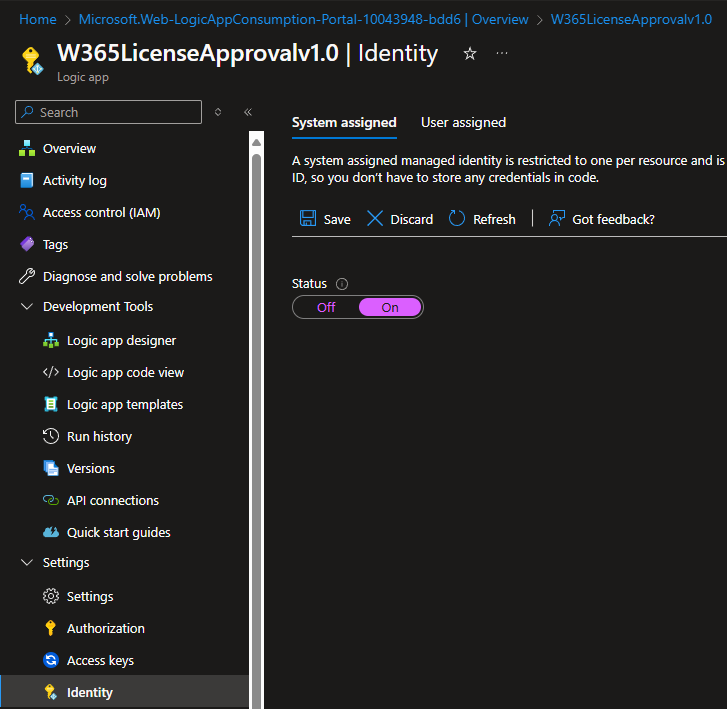The height and width of the screenshot is (709, 727).
Task: Collapse the sidebar with double chevron
Action: click(x=248, y=112)
